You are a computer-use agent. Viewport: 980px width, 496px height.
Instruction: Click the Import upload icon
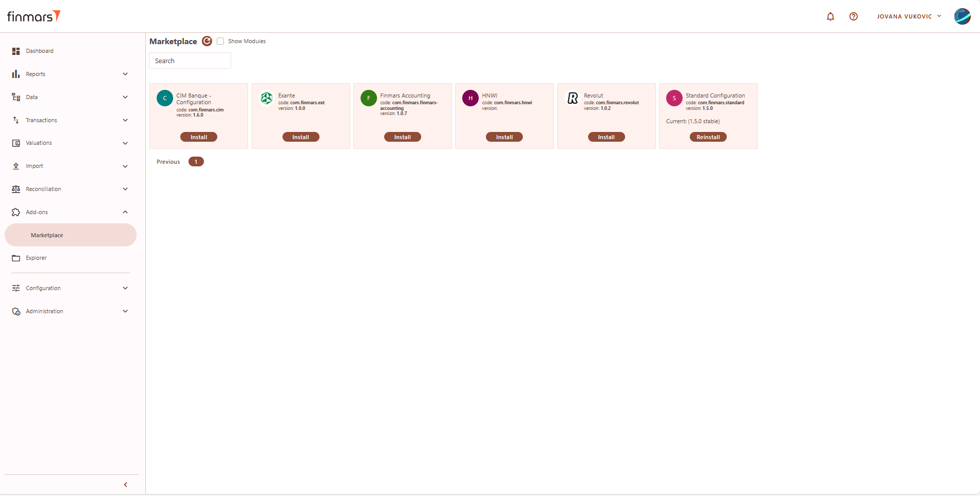pos(16,166)
